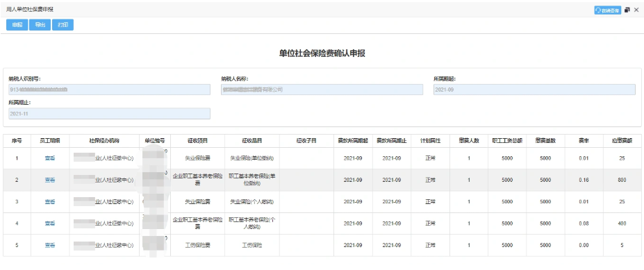Open 查看 employee details for row 1
This screenshot has height=270, width=644.
[x=50, y=158]
